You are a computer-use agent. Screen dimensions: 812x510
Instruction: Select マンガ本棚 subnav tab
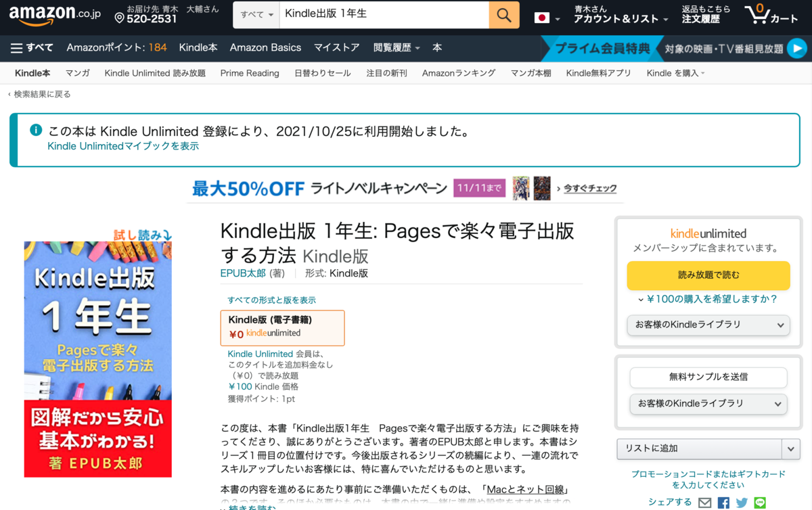click(531, 73)
